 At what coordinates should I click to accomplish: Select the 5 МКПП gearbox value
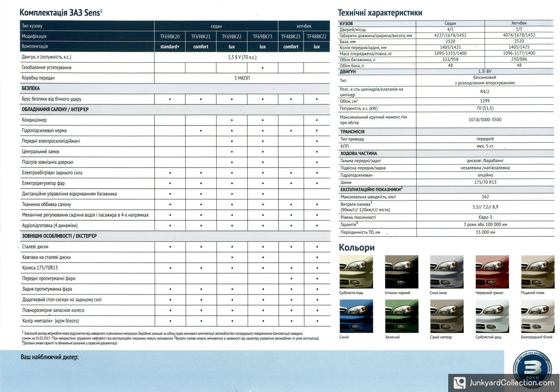(242, 78)
